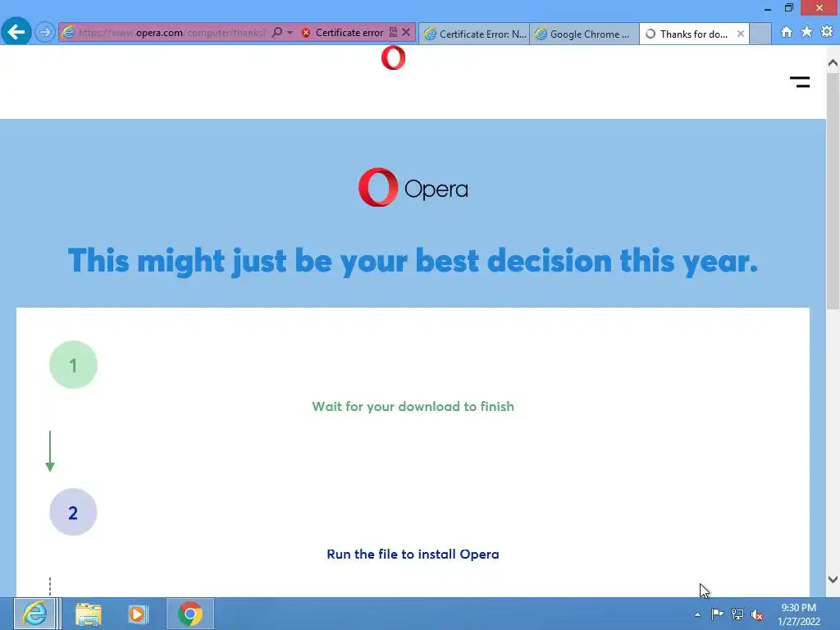
Task: Click the search magnifier in address bar
Action: tap(277, 33)
